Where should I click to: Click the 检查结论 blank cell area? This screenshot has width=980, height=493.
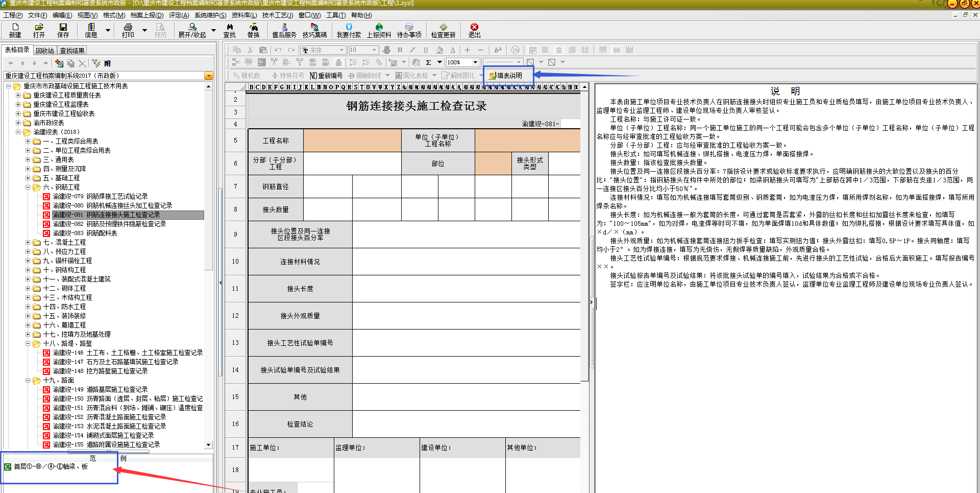tap(466, 424)
